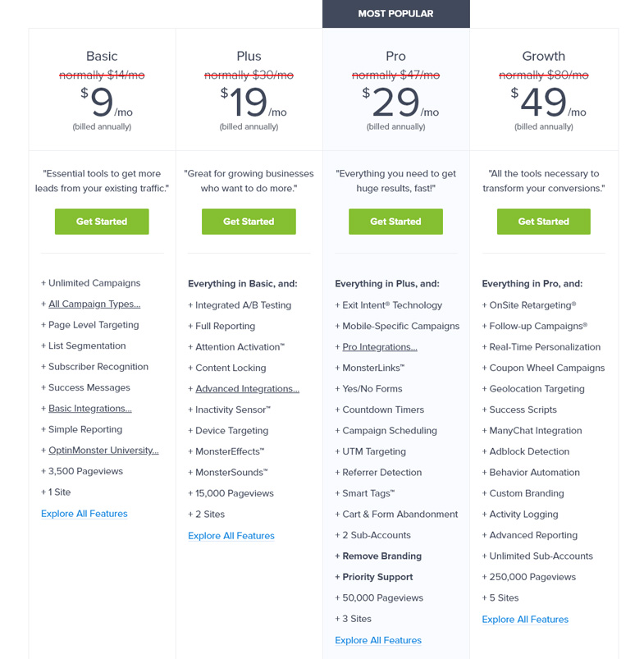Open the Basic Integrations link
The image size is (644, 659).
89,409
